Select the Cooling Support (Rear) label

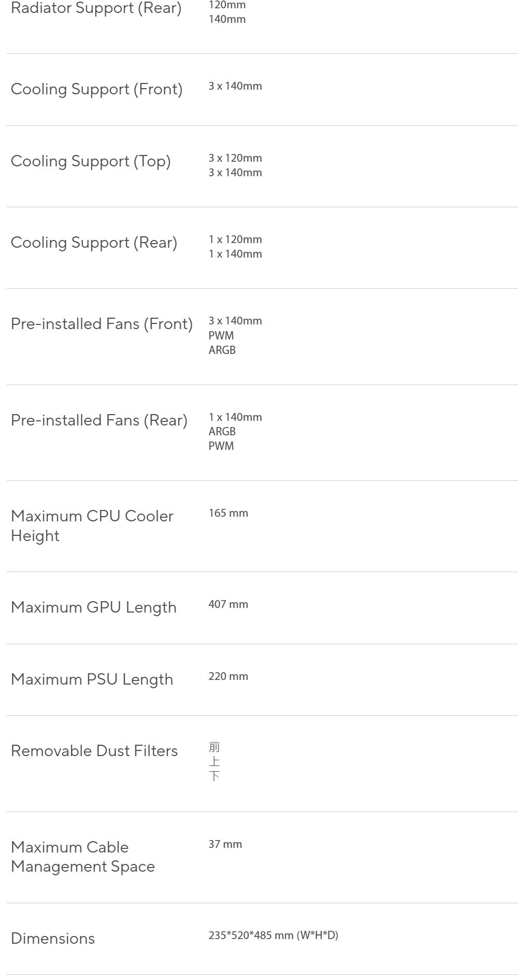click(94, 243)
